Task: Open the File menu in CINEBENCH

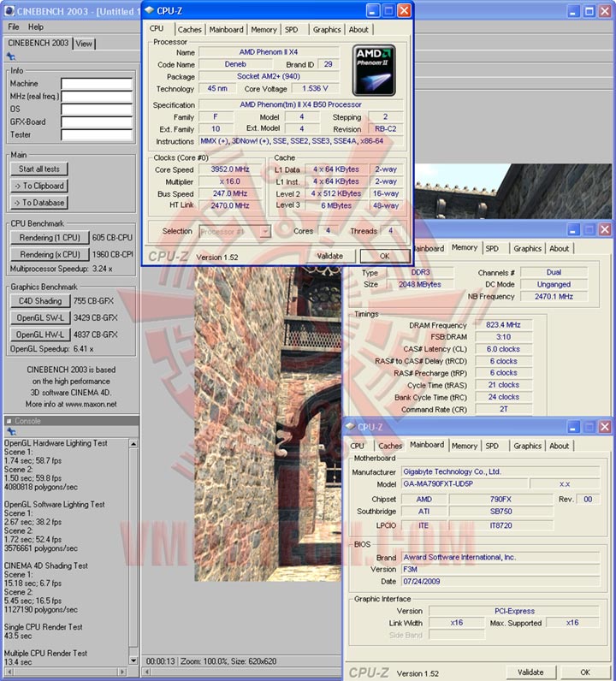Action: (14, 27)
